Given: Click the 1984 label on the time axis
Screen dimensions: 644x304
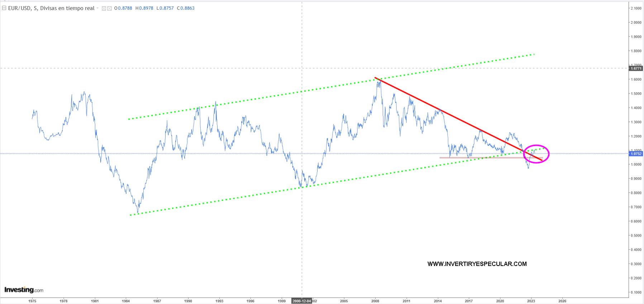Looking at the screenshot, I should (x=126, y=301).
